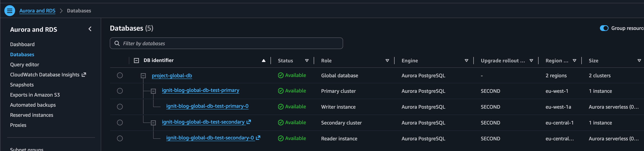Click the Filter by databases search field
The height and width of the screenshot is (151, 644).
pyautogui.click(x=226, y=43)
